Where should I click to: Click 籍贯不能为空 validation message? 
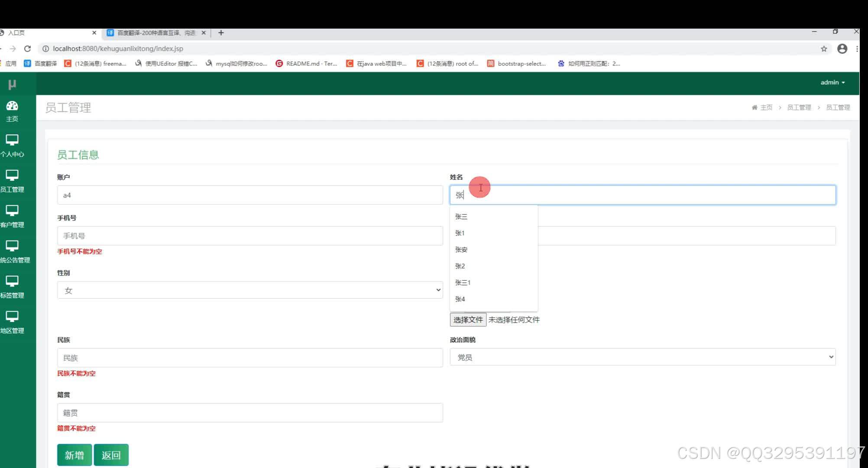click(76, 428)
